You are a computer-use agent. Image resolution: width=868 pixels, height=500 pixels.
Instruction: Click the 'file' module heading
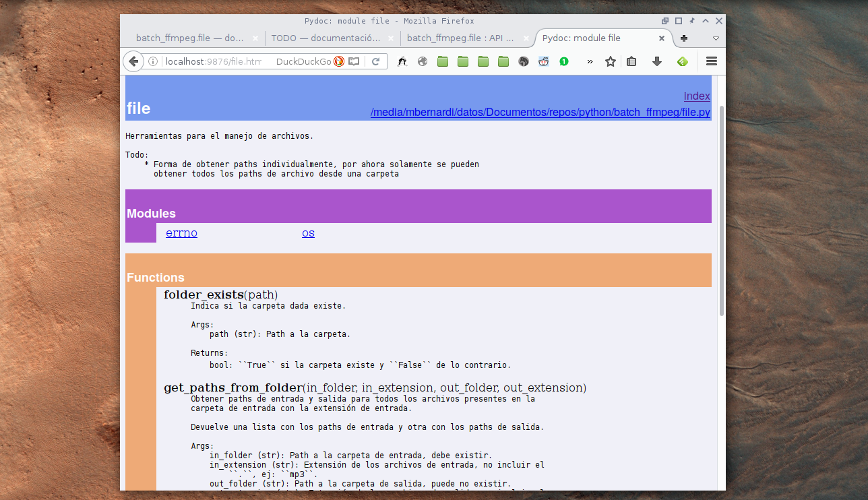[138, 108]
